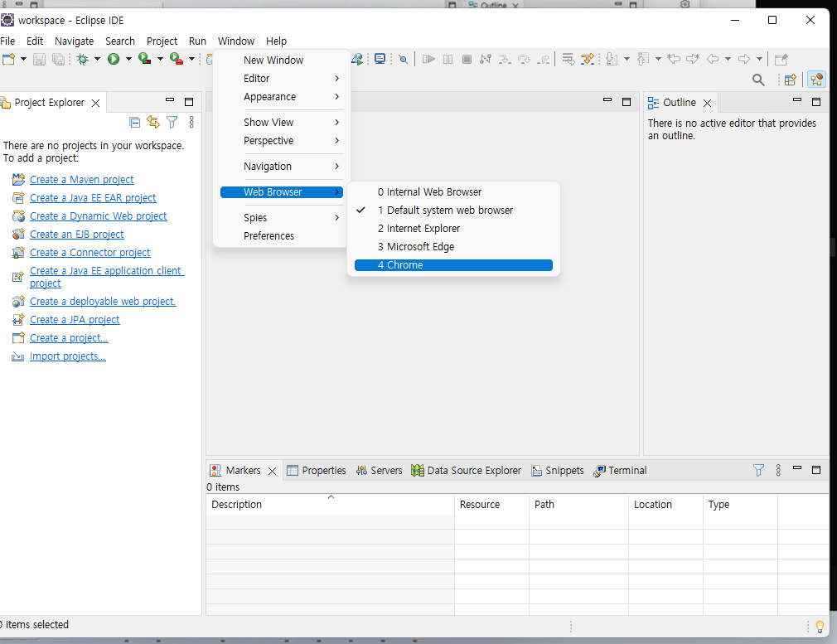Open the Markers view menu dots
837x644 pixels.
click(778, 470)
